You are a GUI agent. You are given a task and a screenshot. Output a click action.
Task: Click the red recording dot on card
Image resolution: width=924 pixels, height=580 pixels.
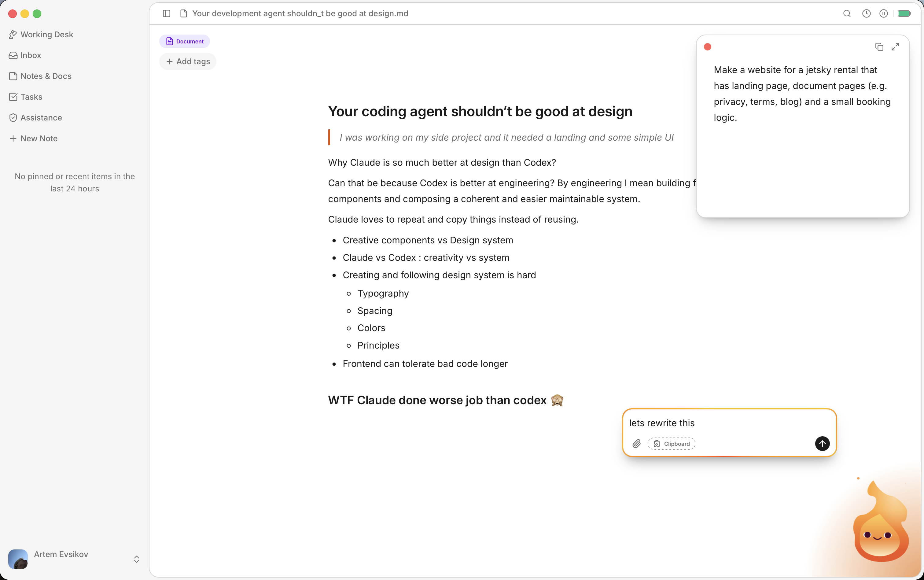[708, 47]
